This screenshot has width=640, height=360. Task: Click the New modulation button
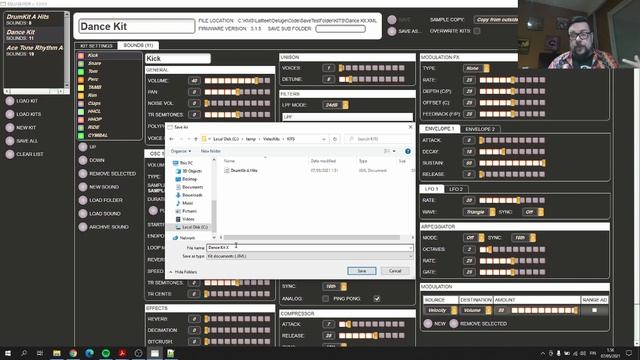(428, 324)
